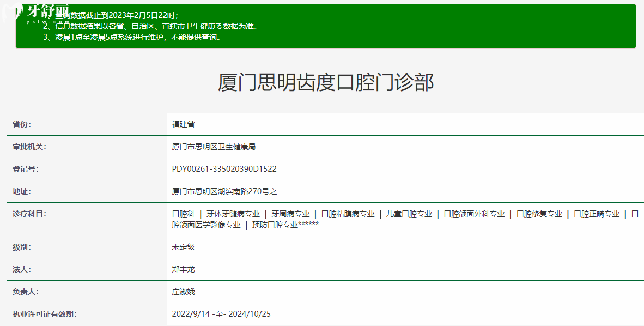Click 牙体牙髓病专业 in the department list
The image size is (644, 326).
point(233,214)
